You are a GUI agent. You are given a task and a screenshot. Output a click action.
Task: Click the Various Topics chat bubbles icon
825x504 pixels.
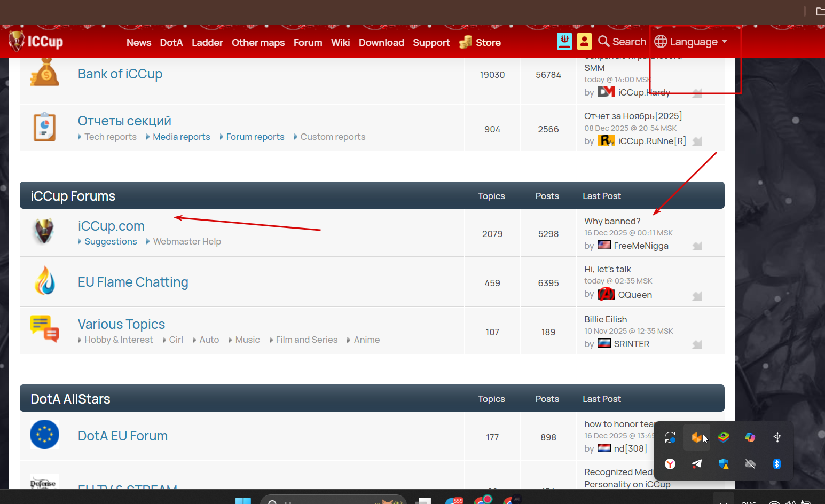coord(44,328)
